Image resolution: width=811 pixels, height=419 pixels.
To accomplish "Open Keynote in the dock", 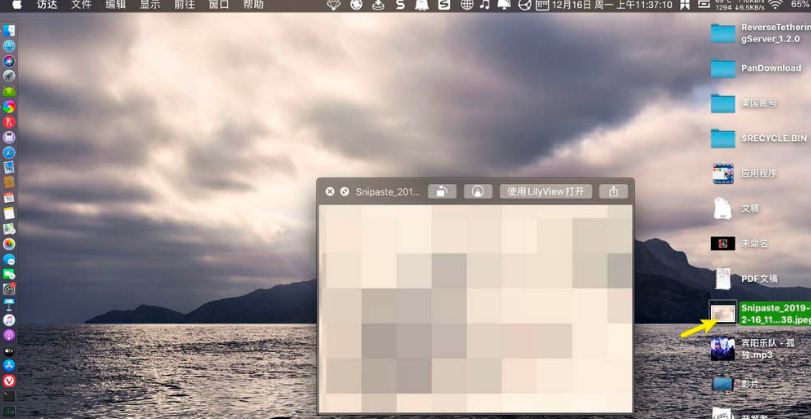I will click(x=9, y=305).
